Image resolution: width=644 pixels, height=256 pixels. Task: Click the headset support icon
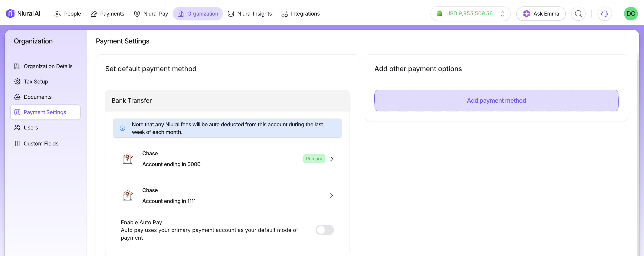click(604, 13)
